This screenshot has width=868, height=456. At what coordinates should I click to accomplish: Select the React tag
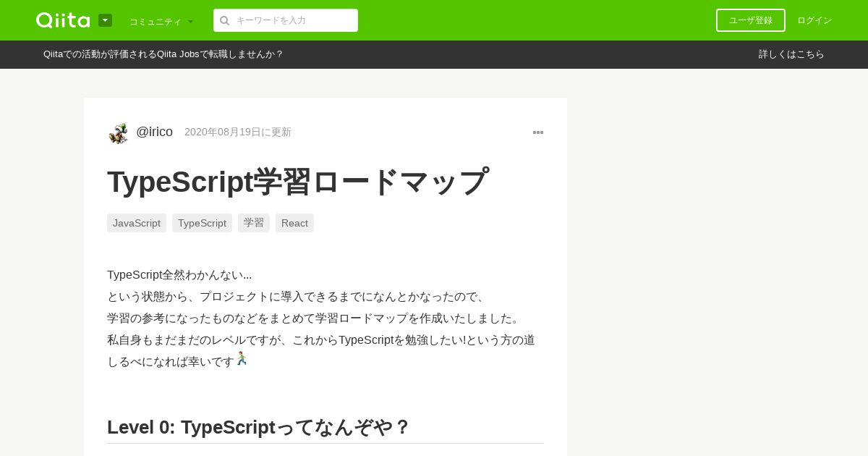294,223
